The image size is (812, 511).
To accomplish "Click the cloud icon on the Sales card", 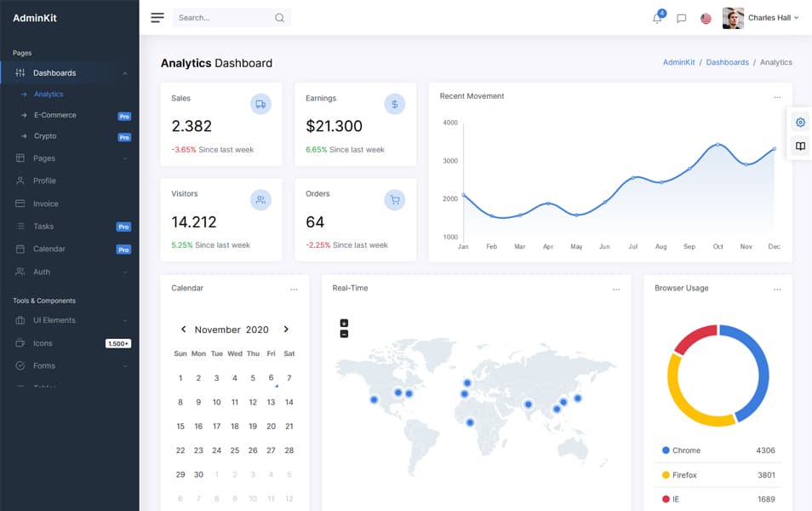I will tap(260, 104).
